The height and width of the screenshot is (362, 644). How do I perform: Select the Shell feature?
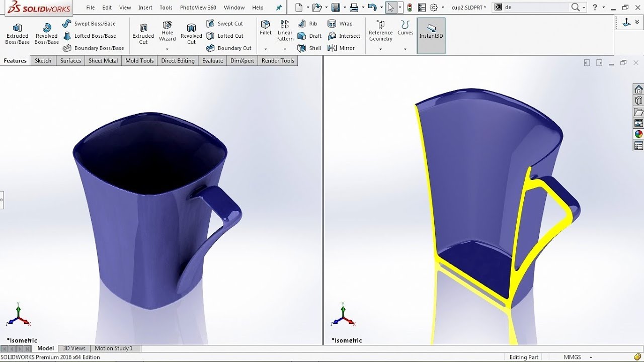pyautogui.click(x=309, y=48)
